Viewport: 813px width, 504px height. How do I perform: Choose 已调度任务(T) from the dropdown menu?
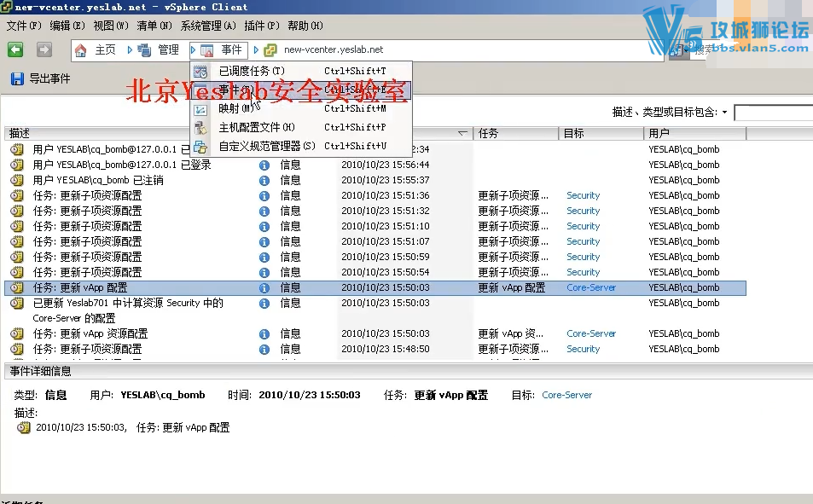[x=301, y=71]
